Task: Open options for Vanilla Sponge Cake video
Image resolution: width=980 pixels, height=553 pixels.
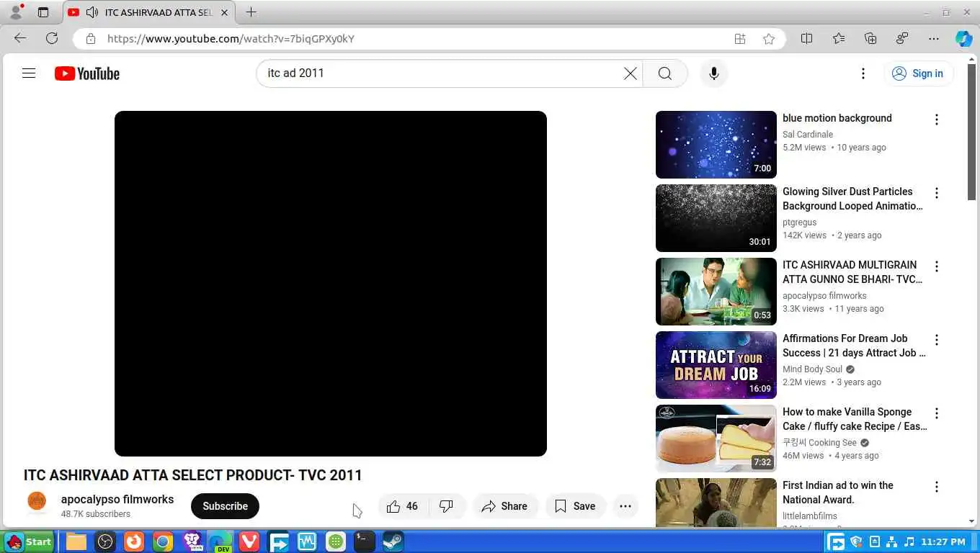Action: [x=937, y=413]
